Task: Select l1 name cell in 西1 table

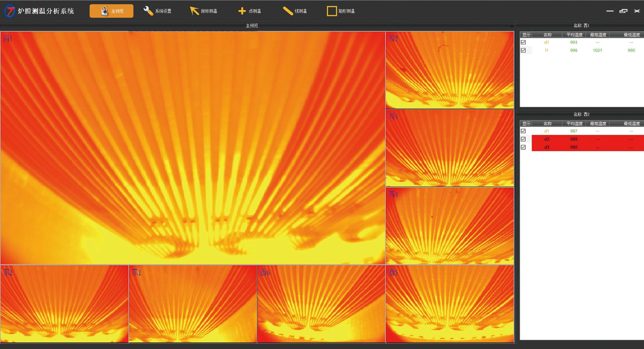Action: [x=547, y=50]
